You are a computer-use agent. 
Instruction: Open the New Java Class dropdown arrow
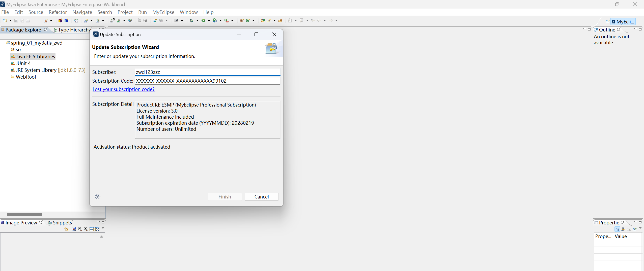click(x=253, y=20)
